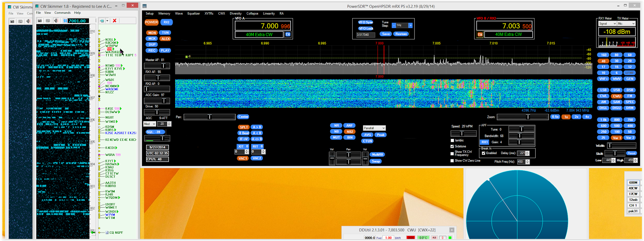
Task: Click PowerSDR window icon in title bar
Action: 144,6
